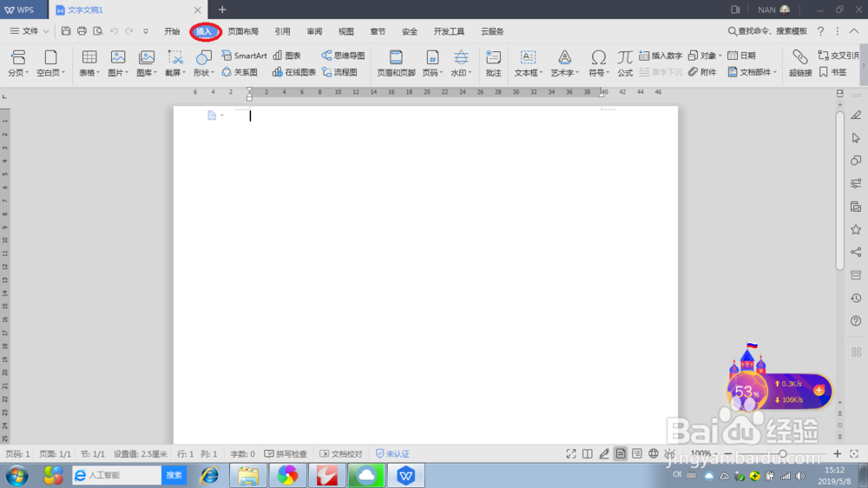This screenshot has height=488, width=868.
Task: Expand the 文档部件 document parts dropdown
Action: (x=775, y=73)
